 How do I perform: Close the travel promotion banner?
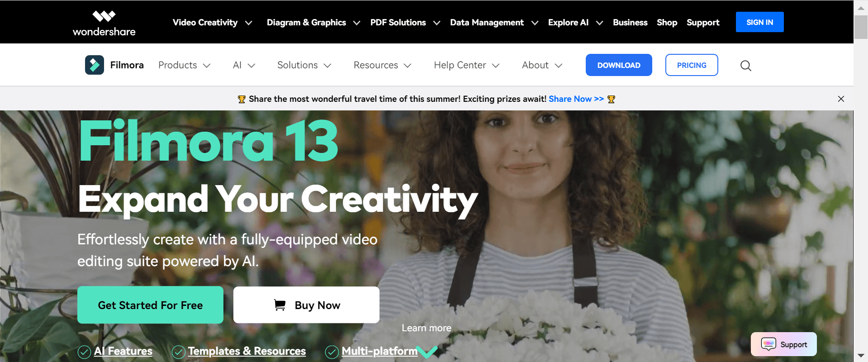coord(841,99)
